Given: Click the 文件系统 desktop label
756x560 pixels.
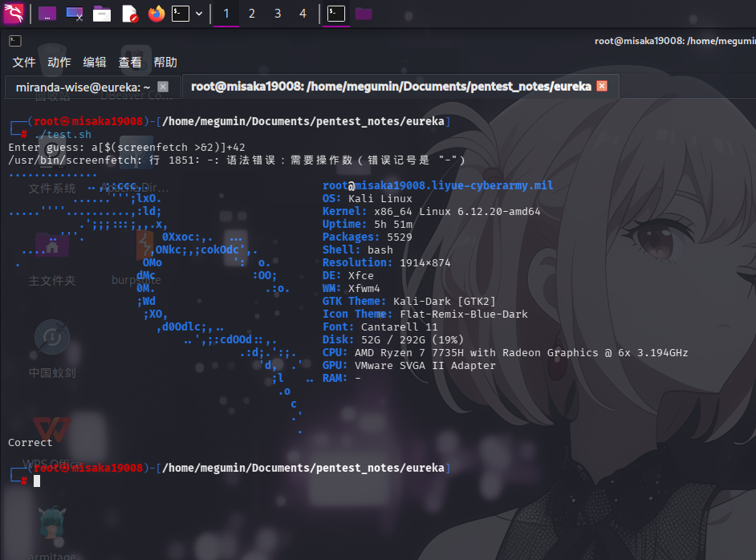Looking at the screenshot, I should coord(52,189).
